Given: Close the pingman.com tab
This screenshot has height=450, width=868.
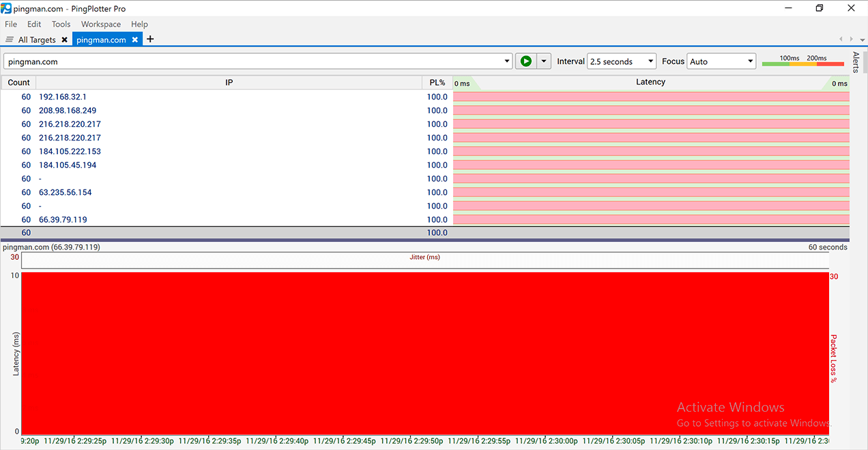Looking at the screenshot, I should (134, 39).
